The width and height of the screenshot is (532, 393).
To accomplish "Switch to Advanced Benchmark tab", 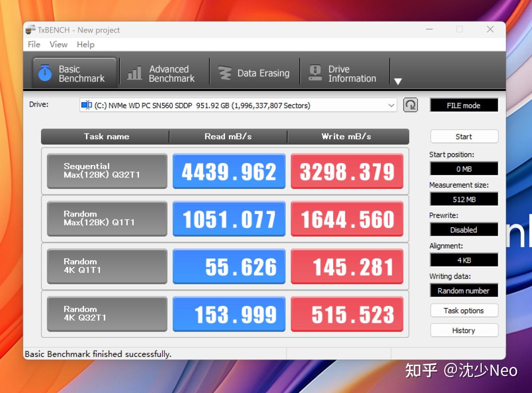I will (164, 73).
